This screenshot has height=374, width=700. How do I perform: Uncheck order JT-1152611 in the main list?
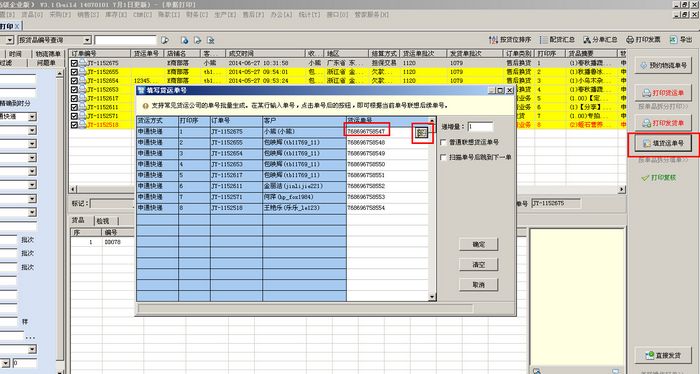point(74,108)
